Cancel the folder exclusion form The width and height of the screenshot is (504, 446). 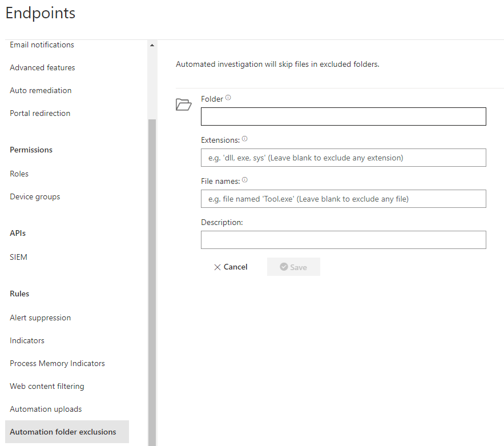click(x=231, y=267)
